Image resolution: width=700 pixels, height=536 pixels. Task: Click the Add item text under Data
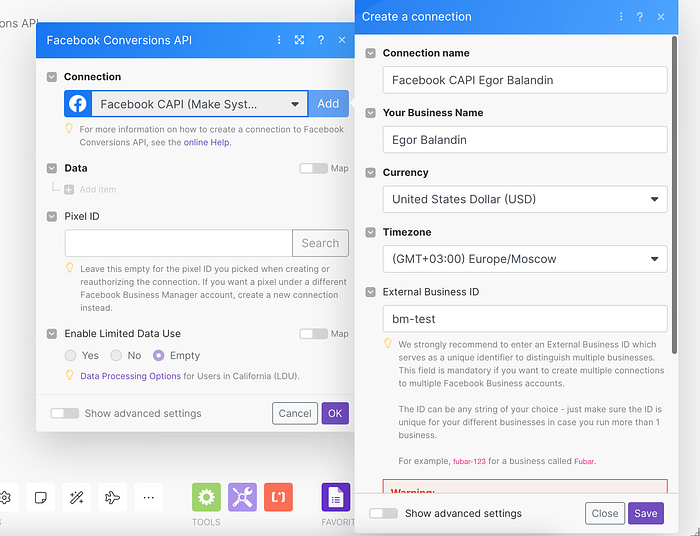point(98,190)
